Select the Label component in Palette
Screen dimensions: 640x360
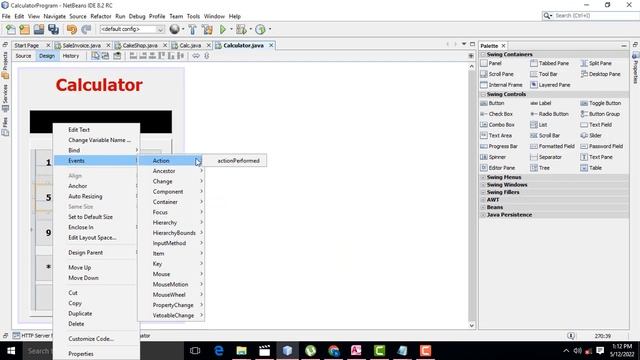[540, 103]
